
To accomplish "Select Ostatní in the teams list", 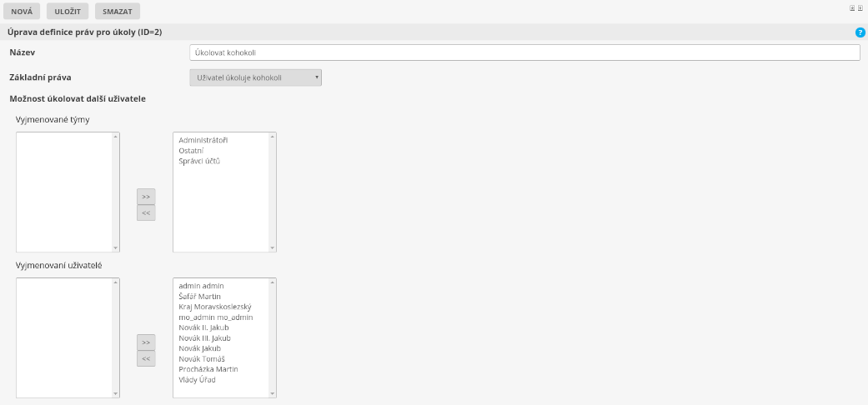I will pyautogui.click(x=191, y=150).
